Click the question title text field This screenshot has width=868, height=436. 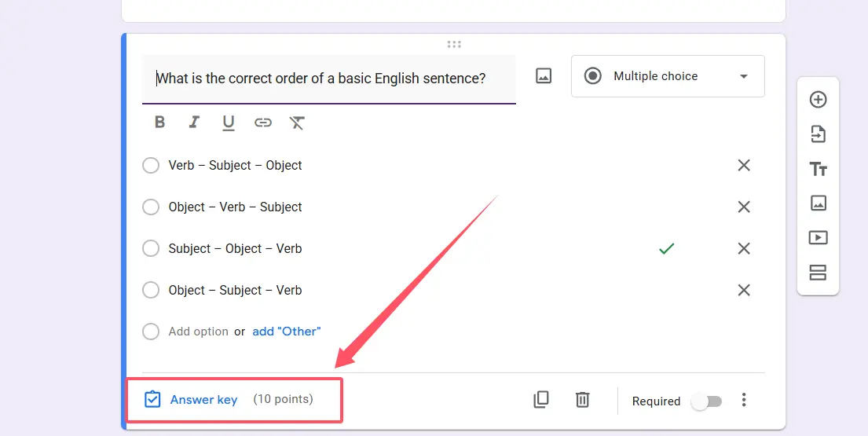click(x=328, y=79)
